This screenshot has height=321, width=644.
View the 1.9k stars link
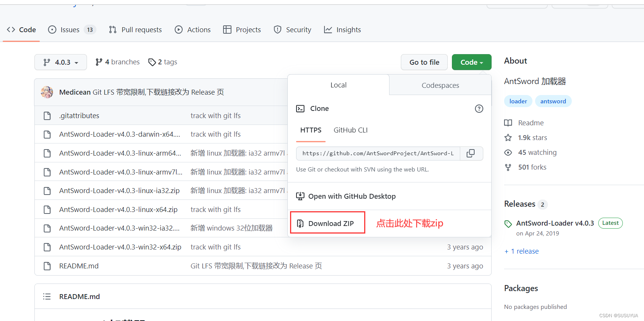click(x=526, y=137)
